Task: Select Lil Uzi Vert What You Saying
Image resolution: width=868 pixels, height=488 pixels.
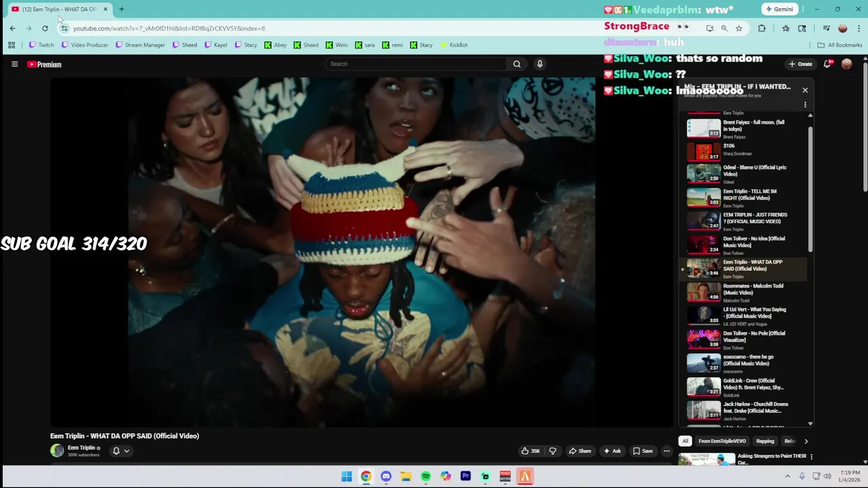Action: (x=743, y=316)
